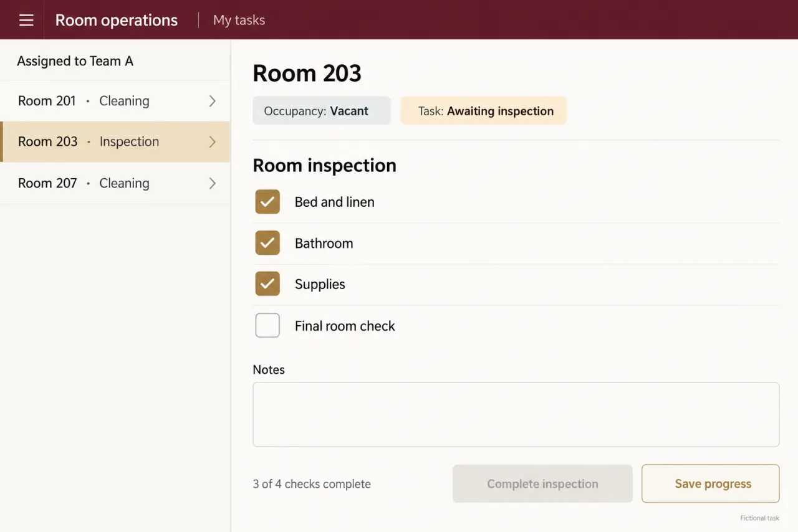Click the Bathroom label text
This screenshot has width=798, height=532.
coord(324,244)
